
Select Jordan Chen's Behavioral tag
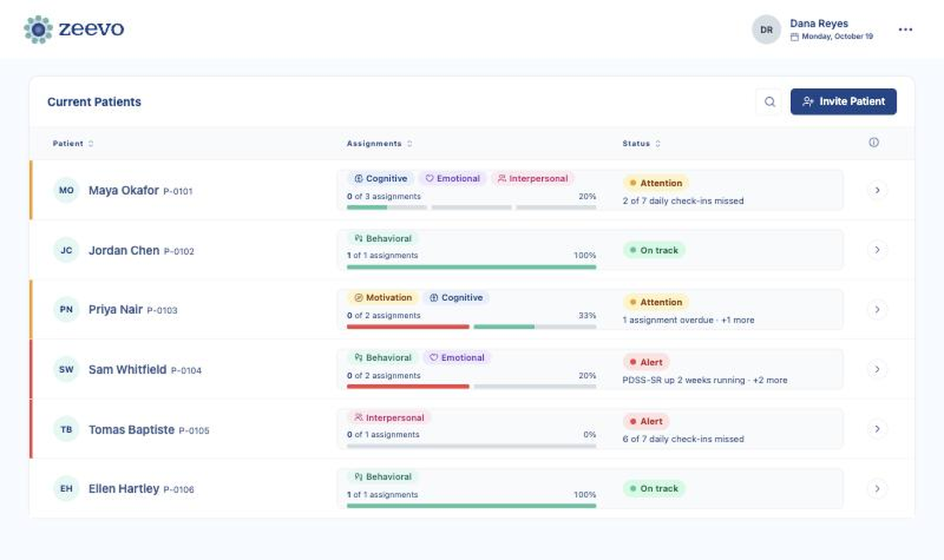[382, 239]
